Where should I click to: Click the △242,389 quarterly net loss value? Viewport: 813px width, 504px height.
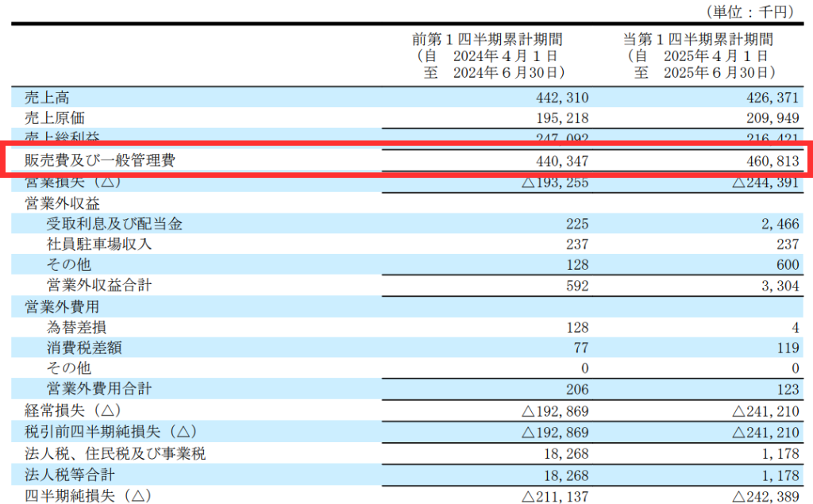[x=763, y=496]
